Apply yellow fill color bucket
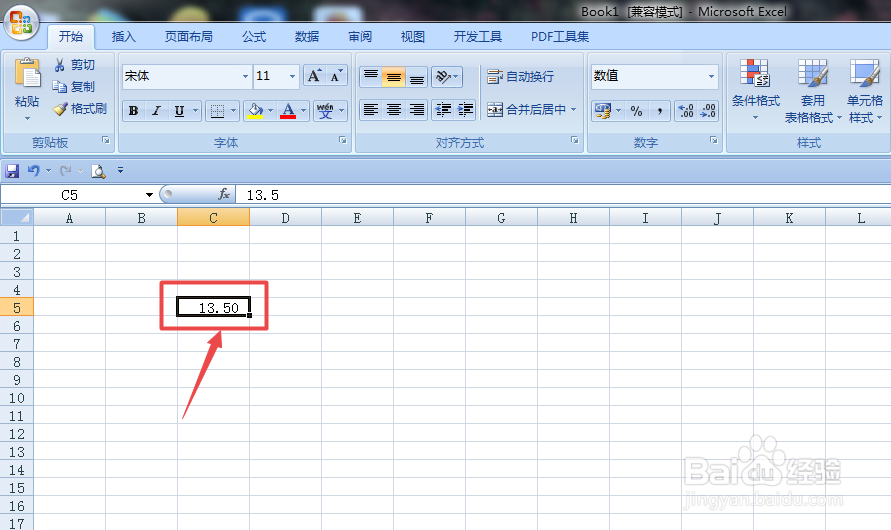 coord(256,111)
